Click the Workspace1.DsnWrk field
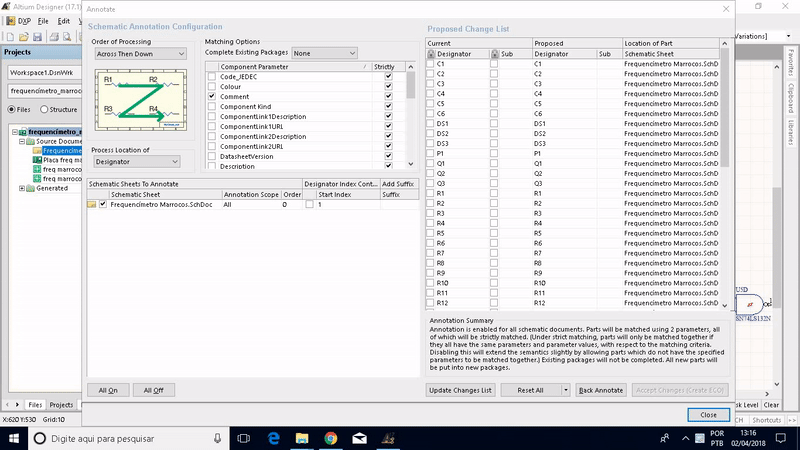 [45, 72]
